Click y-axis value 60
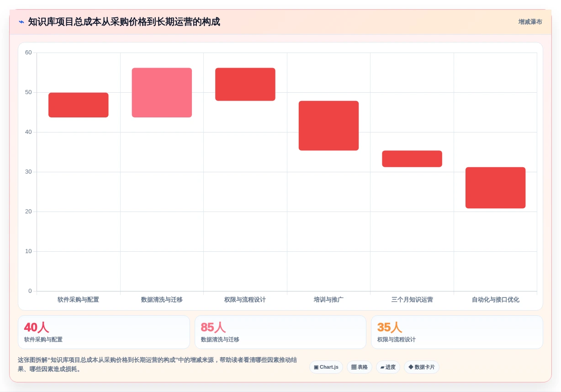 (28, 53)
